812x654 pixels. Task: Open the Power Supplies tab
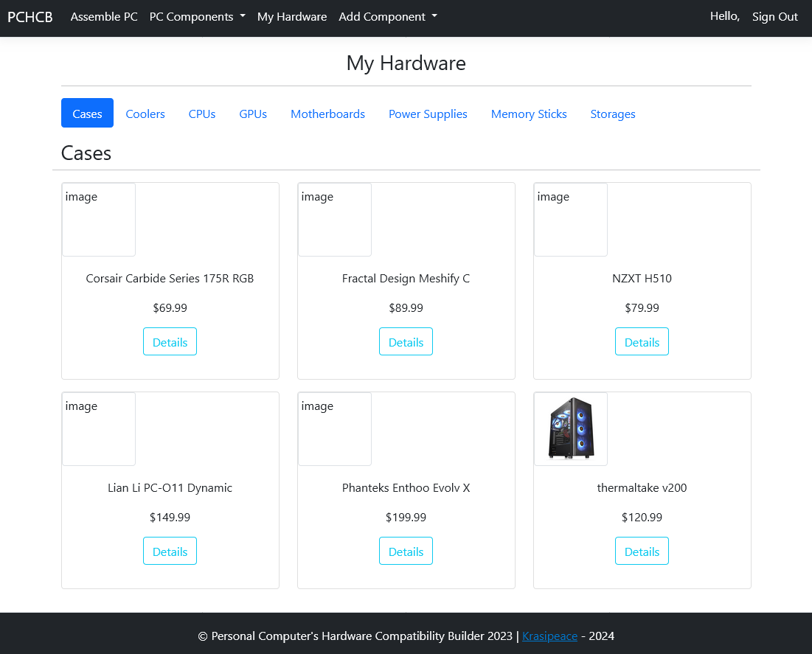[428, 114]
